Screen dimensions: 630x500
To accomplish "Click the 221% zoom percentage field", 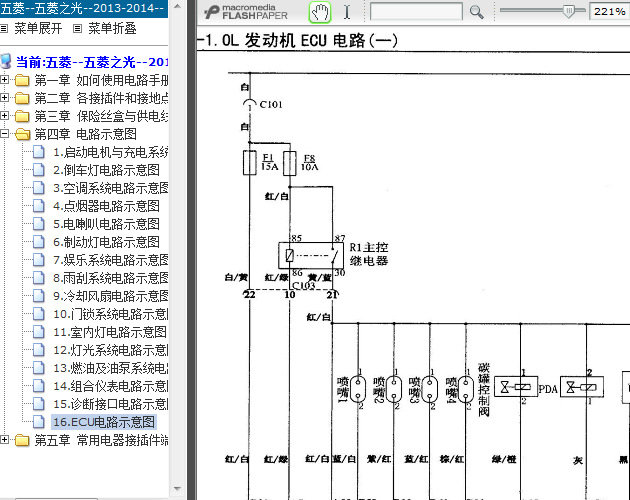I will [609, 11].
